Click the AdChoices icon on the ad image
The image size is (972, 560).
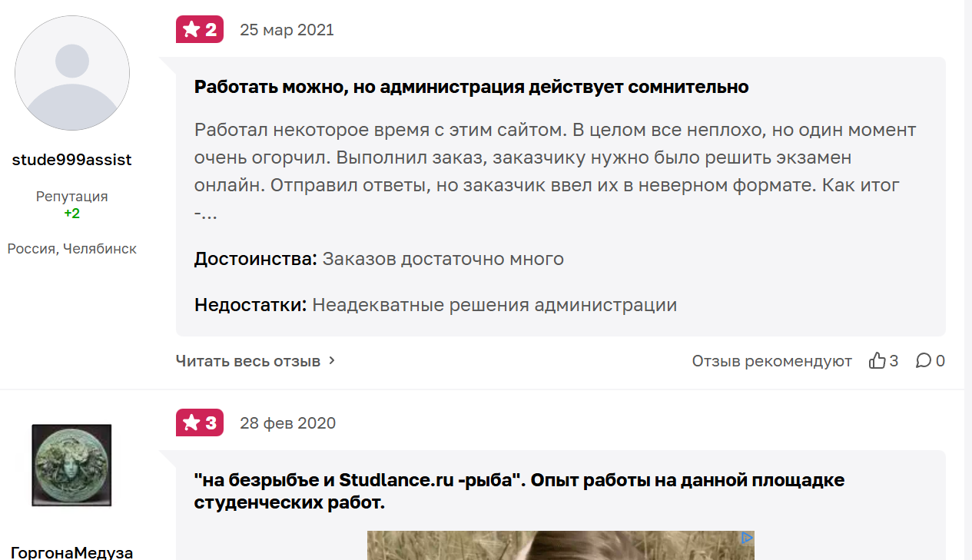tap(746, 538)
